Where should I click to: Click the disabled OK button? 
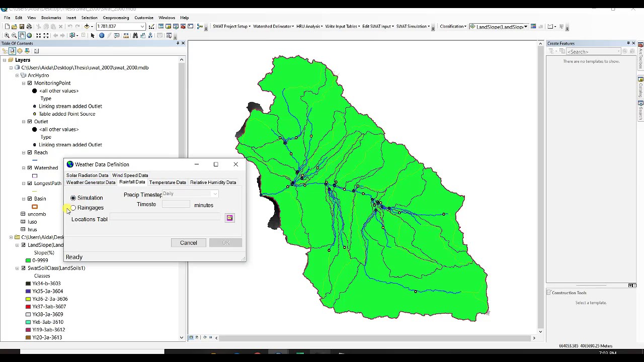click(225, 243)
